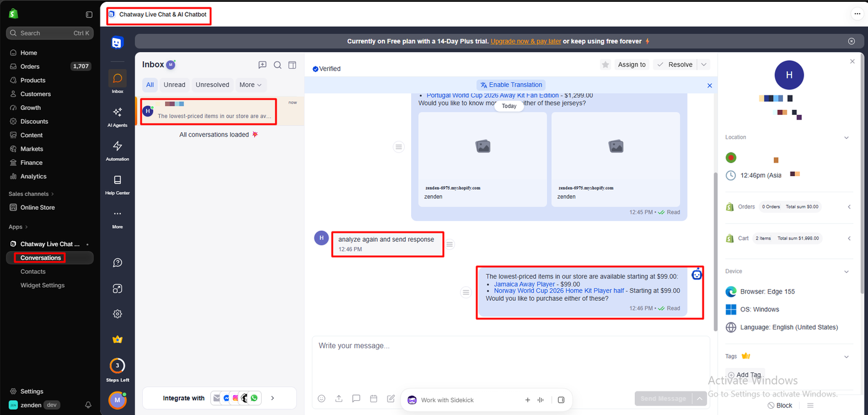
Task: Click the Steps Left progress circle
Action: (x=117, y=365)
